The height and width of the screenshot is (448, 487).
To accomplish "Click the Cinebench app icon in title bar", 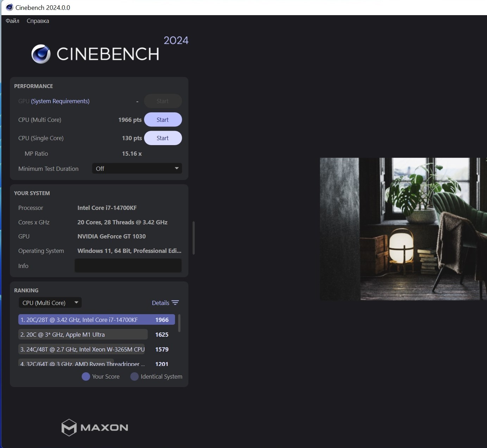I will (10, 7).
